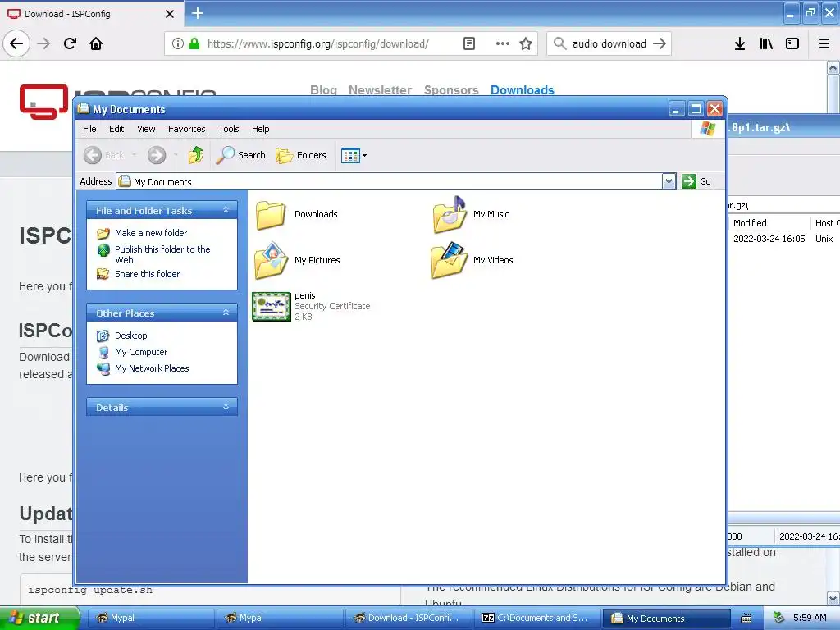Collapse the Other Places panel
The height and width of the screenshot is (630, 840).
coord(226,313)
